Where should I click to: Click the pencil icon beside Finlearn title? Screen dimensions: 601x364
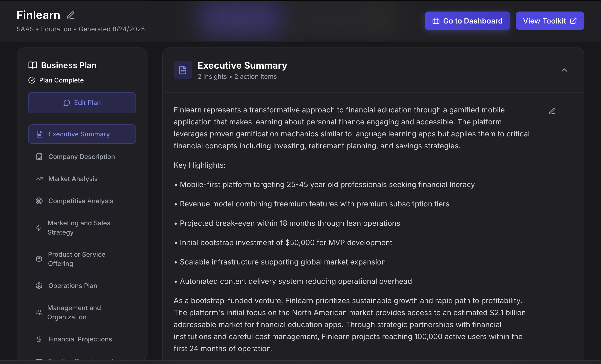coord(71,15)
